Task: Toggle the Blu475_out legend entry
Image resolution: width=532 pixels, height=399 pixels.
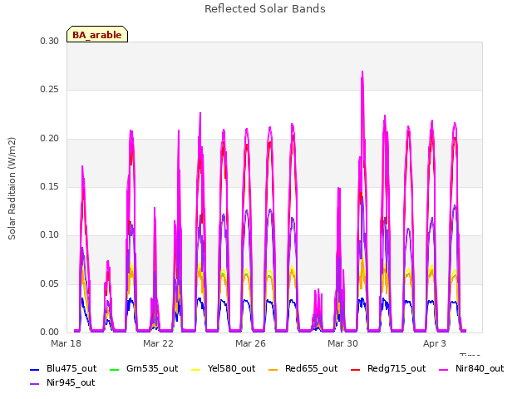Action: point(63,368)
